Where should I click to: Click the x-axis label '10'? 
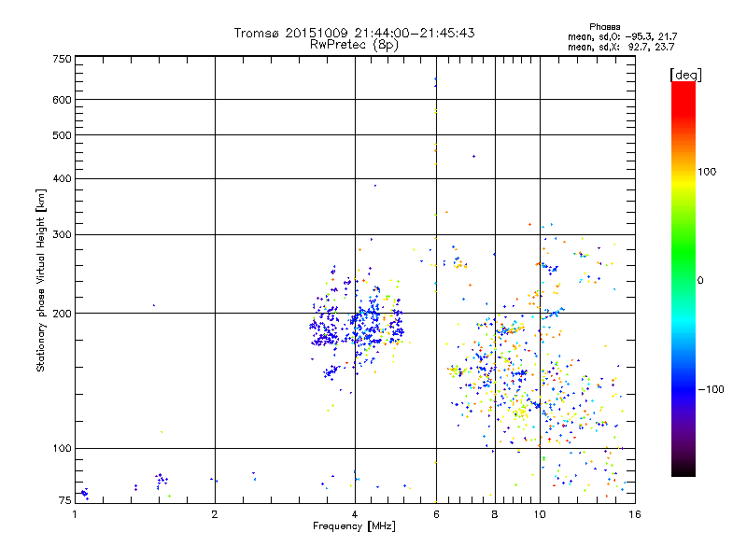[x=540, y=514]
